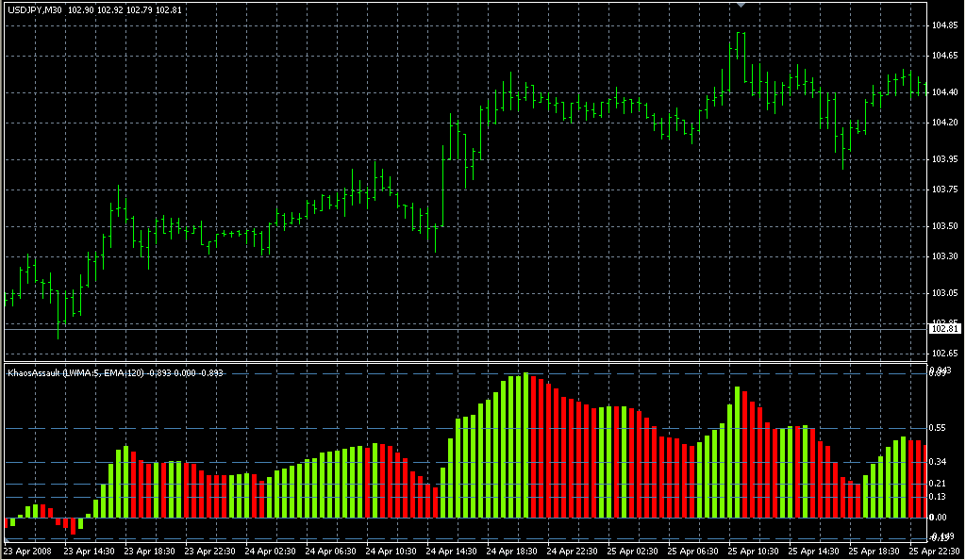Click the 104.85 price axis label
Screen dimensions: 966x560
click(x=945, y=25)
